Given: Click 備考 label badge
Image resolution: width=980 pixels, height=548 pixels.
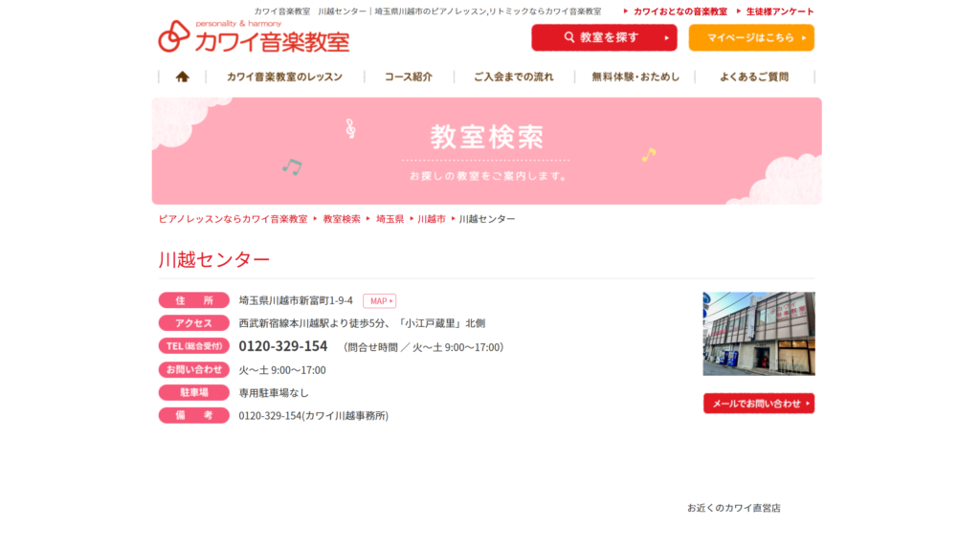Looking at the screenshot, I should (193, 415).
